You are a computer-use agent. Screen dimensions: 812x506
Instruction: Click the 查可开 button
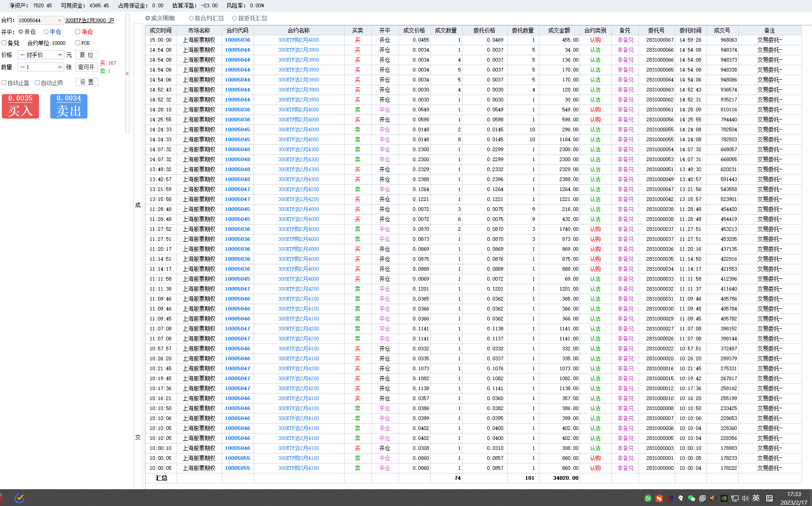coord(86,67)
